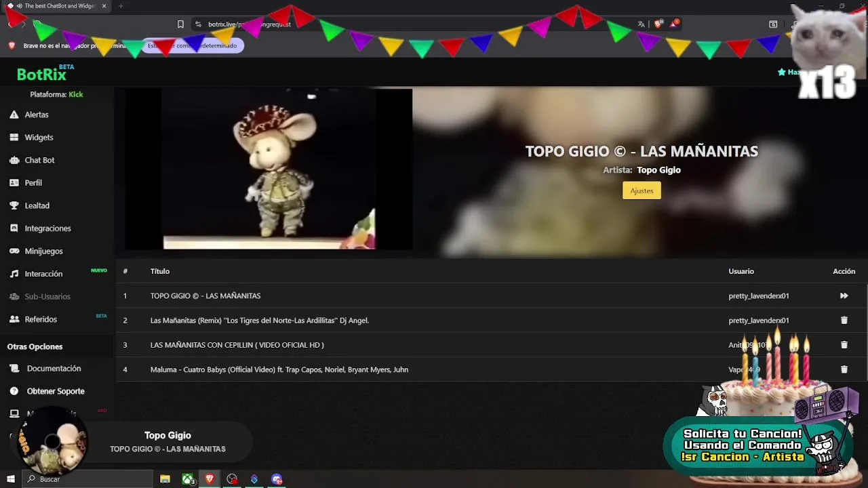Image resolution: width=868 pixels, height=488 pixels.
Task: Open the Widgets sidebar section
Action: [39, 137]
